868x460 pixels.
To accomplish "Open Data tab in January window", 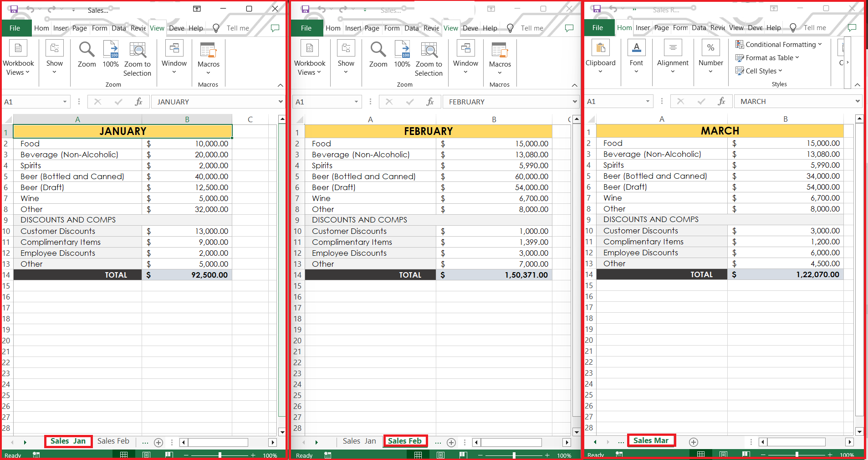I will tap(119, 28).
